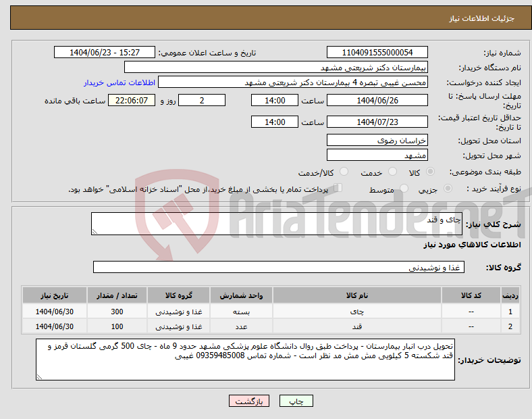Screen dimensions: 532x419
Task: Select the خدمت radio button
Action: pos(392,172)
